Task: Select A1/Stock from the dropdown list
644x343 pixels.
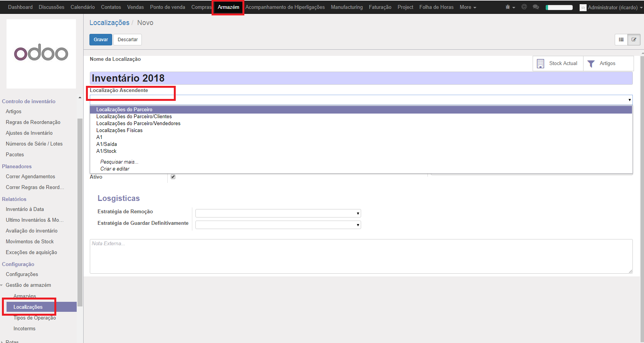Action: (106, 151)
